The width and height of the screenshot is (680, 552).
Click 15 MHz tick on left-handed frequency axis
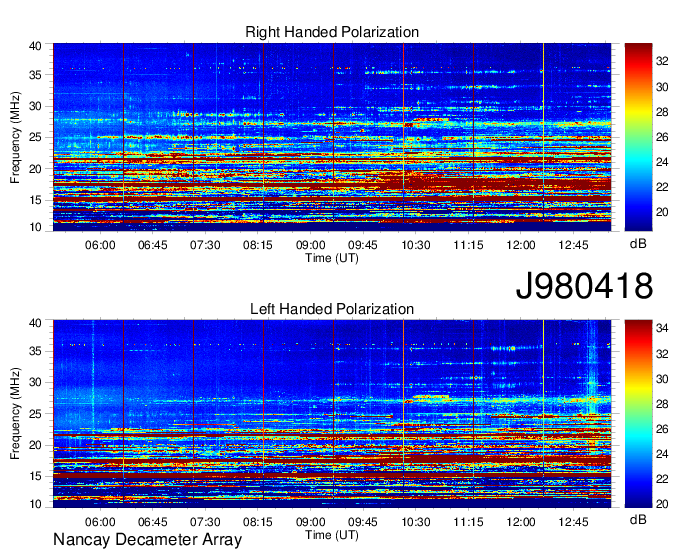tap(35, 476)
